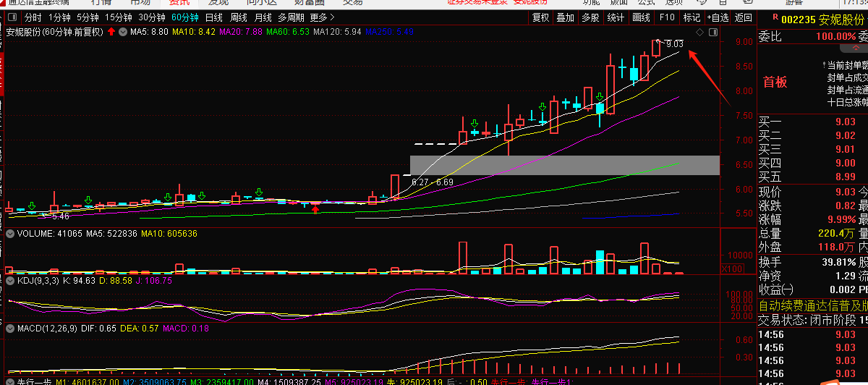Click the 标记 mark button
The image size is (868, 385).
(x=692, y=17)
